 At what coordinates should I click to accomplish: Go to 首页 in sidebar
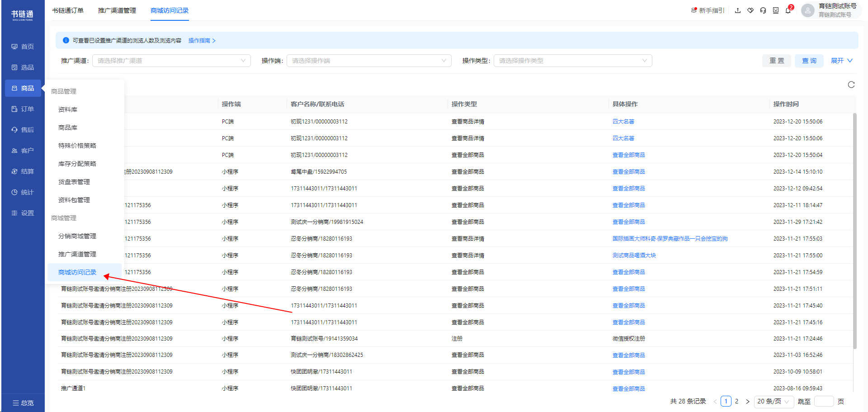(23, 47)
